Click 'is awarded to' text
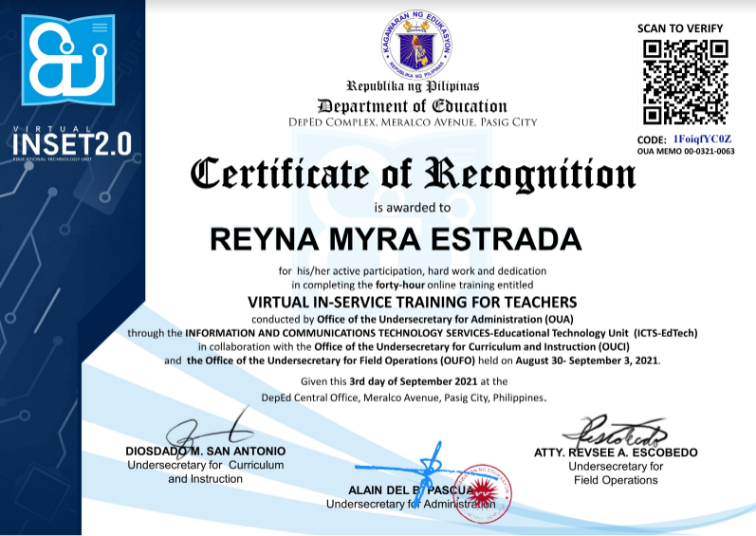This screenshot has height=536, width=756. (413, 208)
